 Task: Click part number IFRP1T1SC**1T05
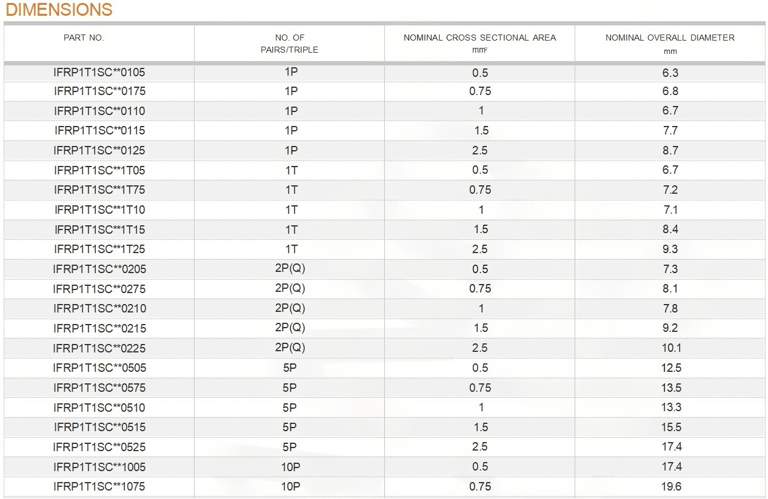coord(99,170)
